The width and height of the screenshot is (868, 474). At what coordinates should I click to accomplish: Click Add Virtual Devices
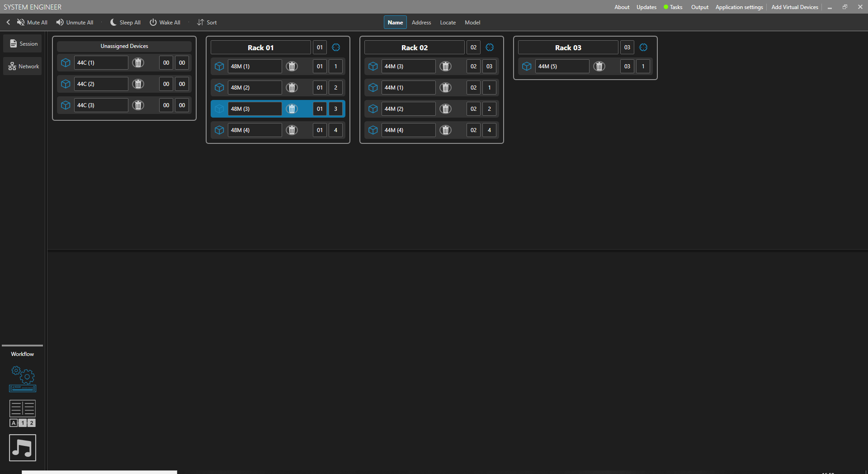(x=795, y=7)
